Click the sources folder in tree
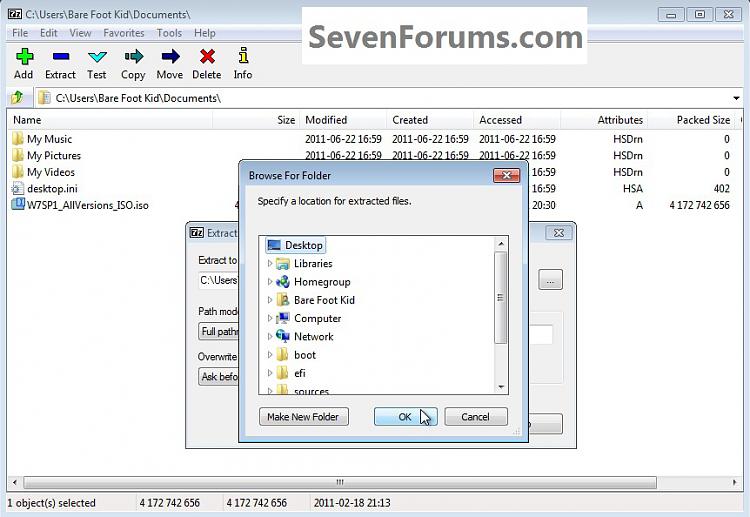Screen dimensions: 750x517 point(311,391)
